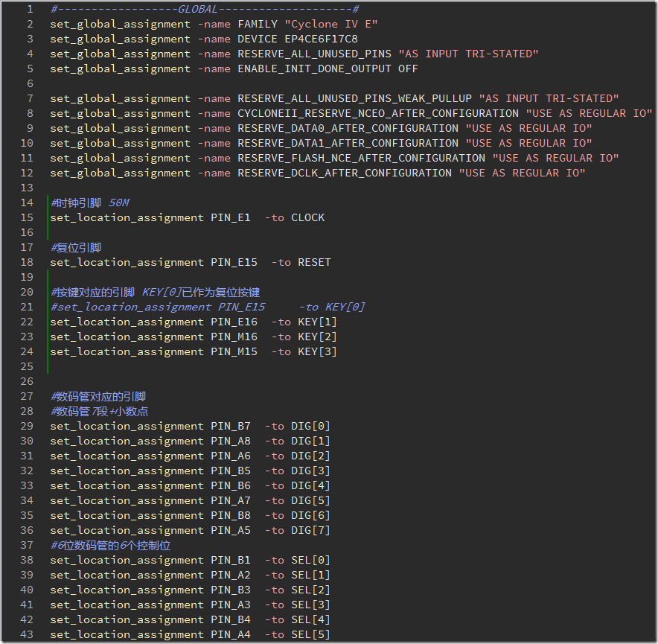Click line number 13 in the gutter
This screenshot has height=644, width=658.
(x=27, y=188)
